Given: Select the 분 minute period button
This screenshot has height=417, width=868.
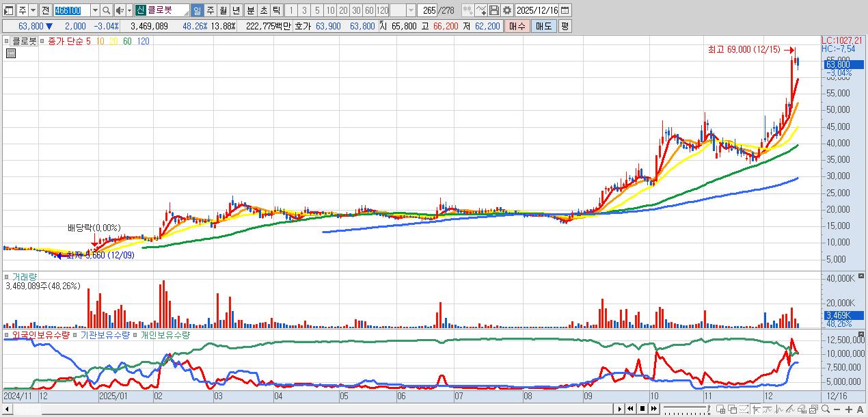Looking at the screenshot, I should 250,10.
